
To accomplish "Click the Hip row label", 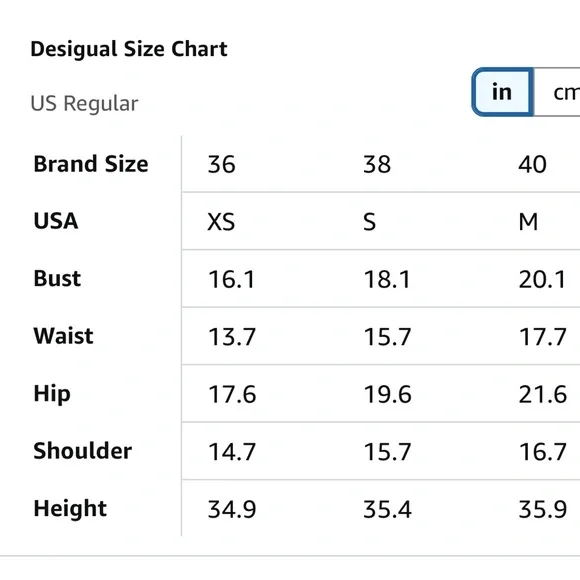I will click(x=52, y=394).
